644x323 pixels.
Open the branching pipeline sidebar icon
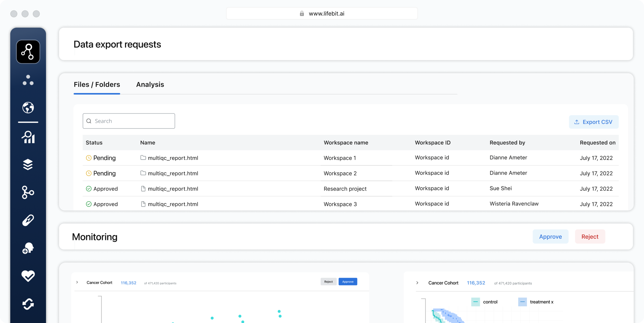(28, 192)
